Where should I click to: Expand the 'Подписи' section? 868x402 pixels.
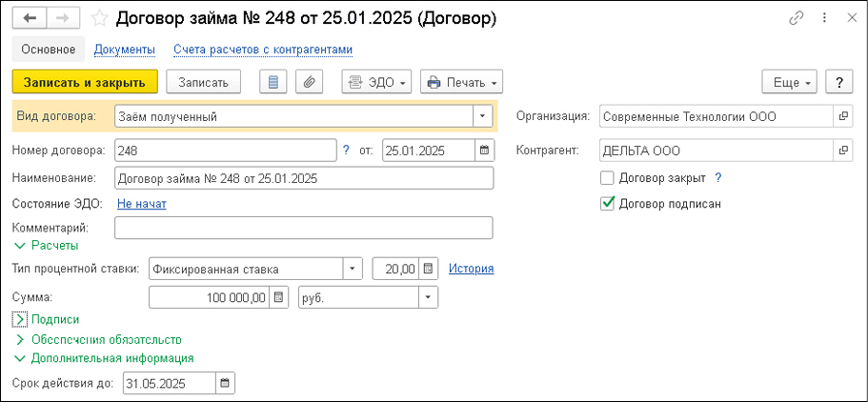(21, 320)
